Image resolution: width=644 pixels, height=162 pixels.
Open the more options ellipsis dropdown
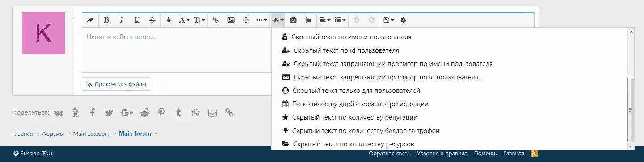(x=261, y=20)
